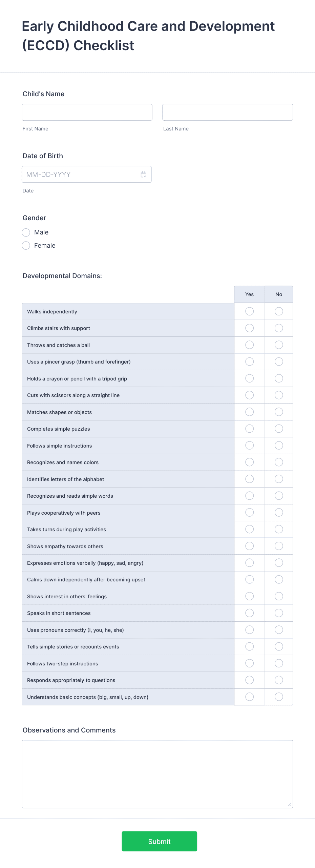Open the date picker calendar icon
315x868 pixels.
[x=143, y=174]
